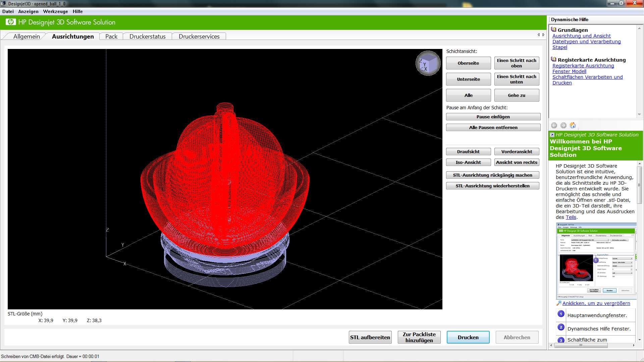
Task: Click the orientation cube in the 3D view
Action: click(x=428, y=63)
